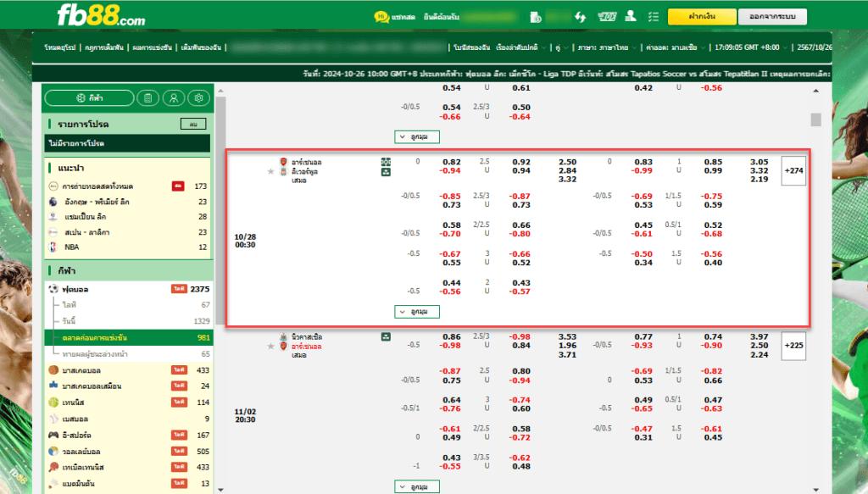Click the Champions League icon in recommendations
The width and height of the screenshot is (868, 494).
click(53, 217)
